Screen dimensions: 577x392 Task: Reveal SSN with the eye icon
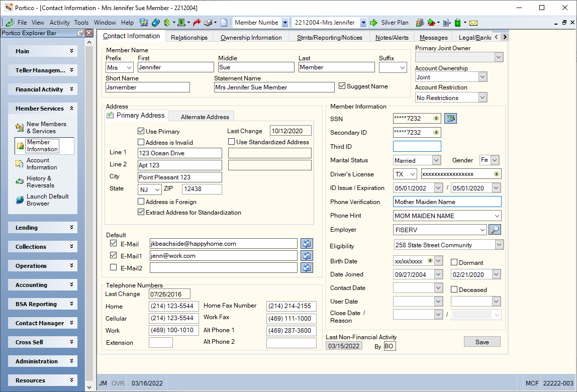tap(436, 118)
